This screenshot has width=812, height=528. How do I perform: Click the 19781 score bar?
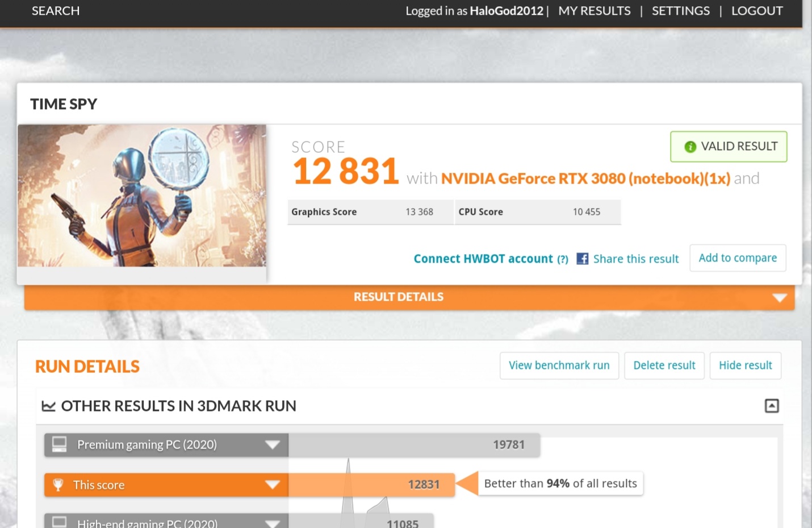pos(415,445)
